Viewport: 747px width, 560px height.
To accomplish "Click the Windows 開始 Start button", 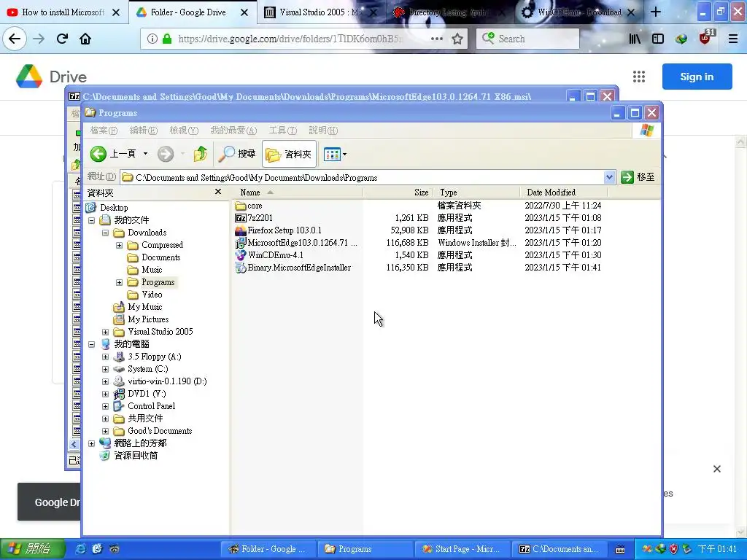I will point(32,549).
